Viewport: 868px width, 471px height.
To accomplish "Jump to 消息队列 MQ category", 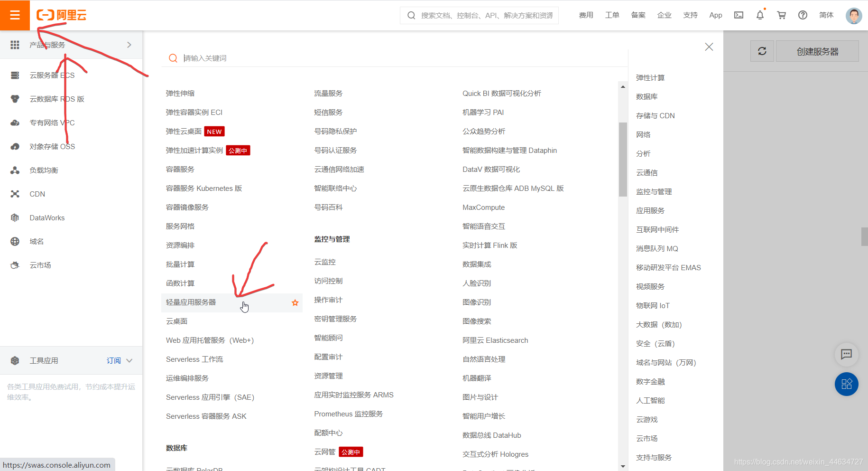I will pos(657,249).
